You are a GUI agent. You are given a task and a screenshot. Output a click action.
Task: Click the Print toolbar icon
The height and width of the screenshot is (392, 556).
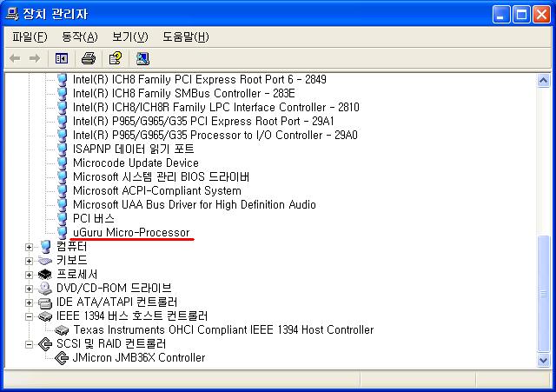89,58
